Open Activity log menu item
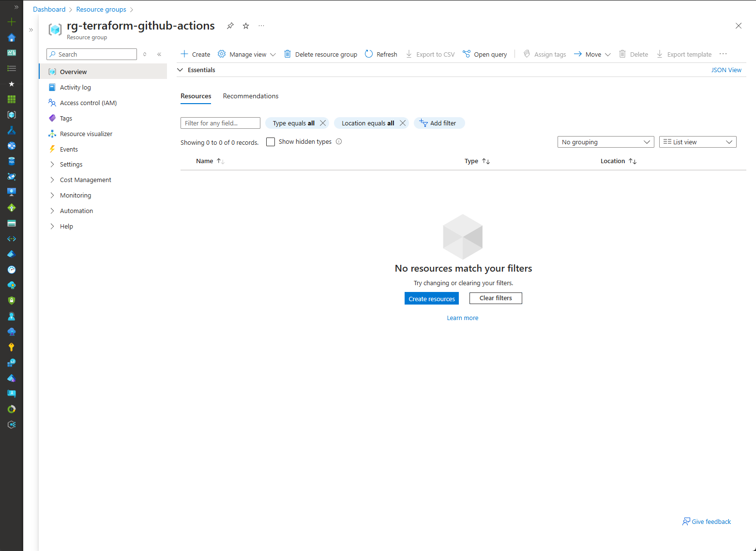756x551 pixels. coord(75,87)
